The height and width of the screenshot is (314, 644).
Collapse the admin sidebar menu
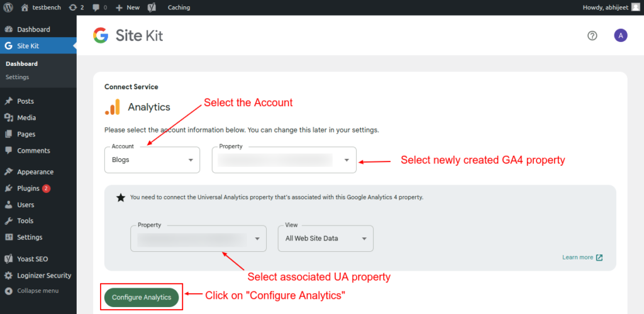pos(37,291)
